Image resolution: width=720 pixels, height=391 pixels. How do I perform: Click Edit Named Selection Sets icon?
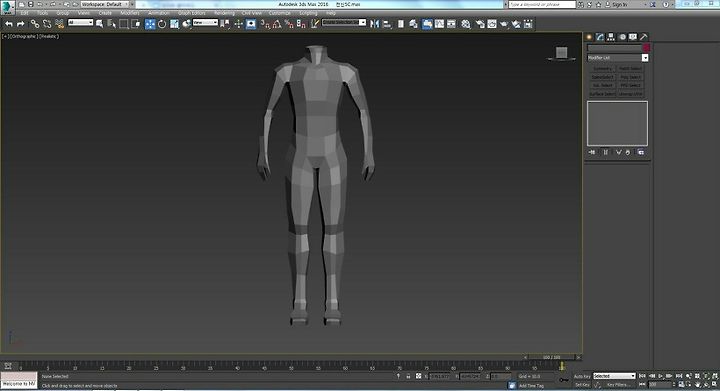point(315,24)
